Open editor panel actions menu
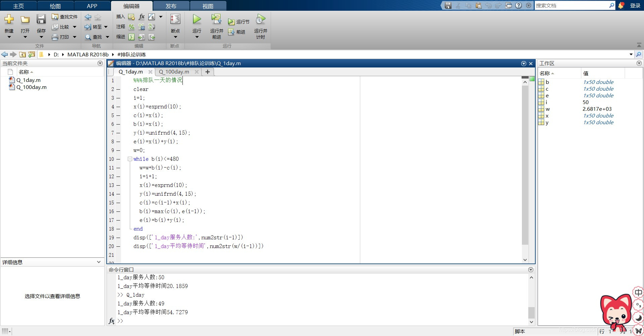This screenshot has height=336, width=644. 524,63
